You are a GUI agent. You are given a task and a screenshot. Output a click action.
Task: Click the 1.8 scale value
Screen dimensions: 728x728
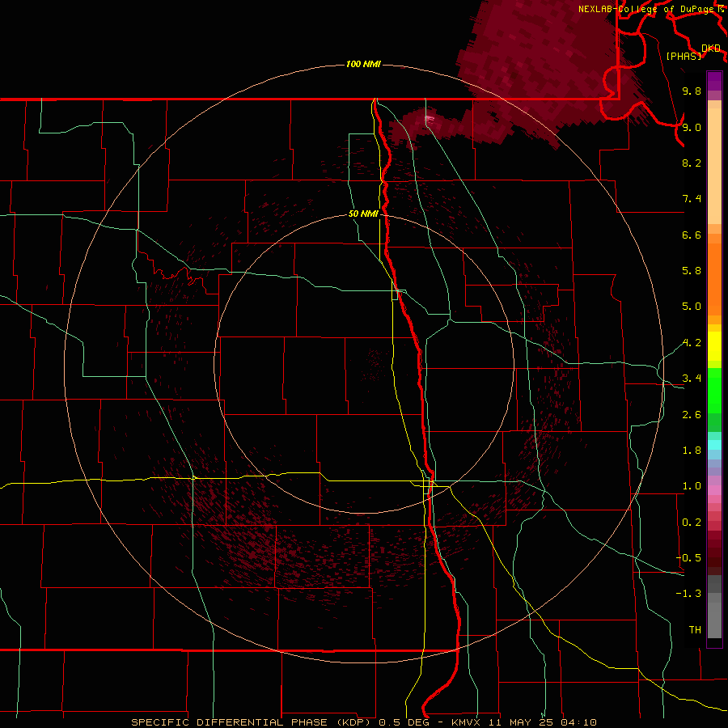(692, 451)
